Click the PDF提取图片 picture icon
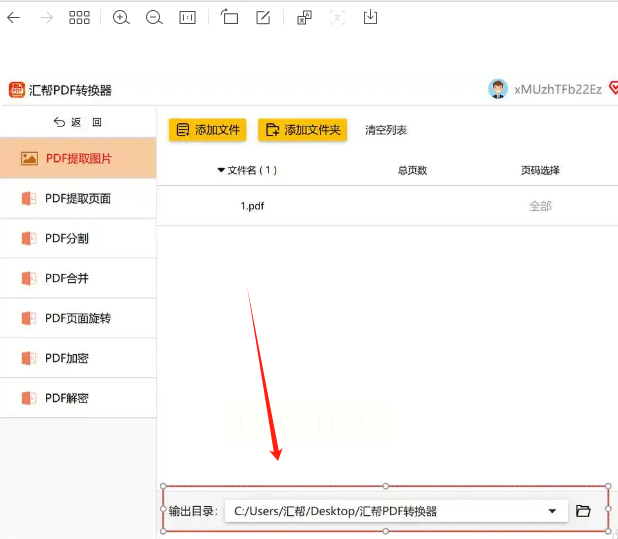 (29, 158)
